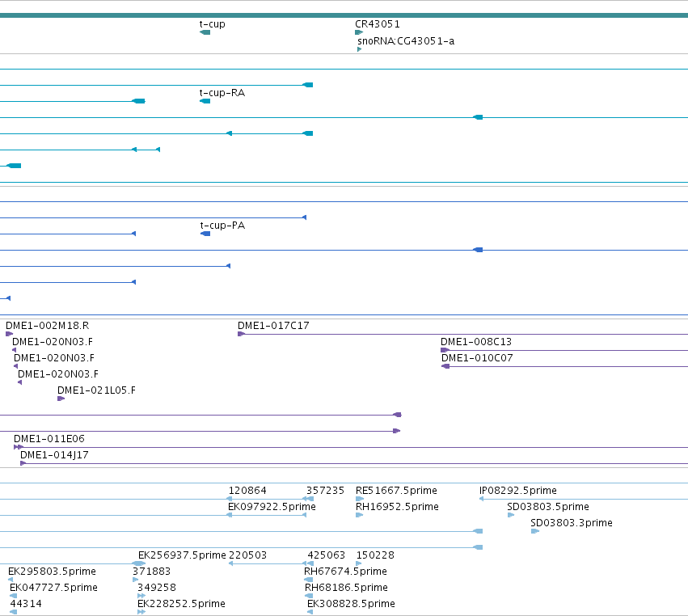
Task: Click the RE51667.5prime label
Action: click(x=396, y=491)
